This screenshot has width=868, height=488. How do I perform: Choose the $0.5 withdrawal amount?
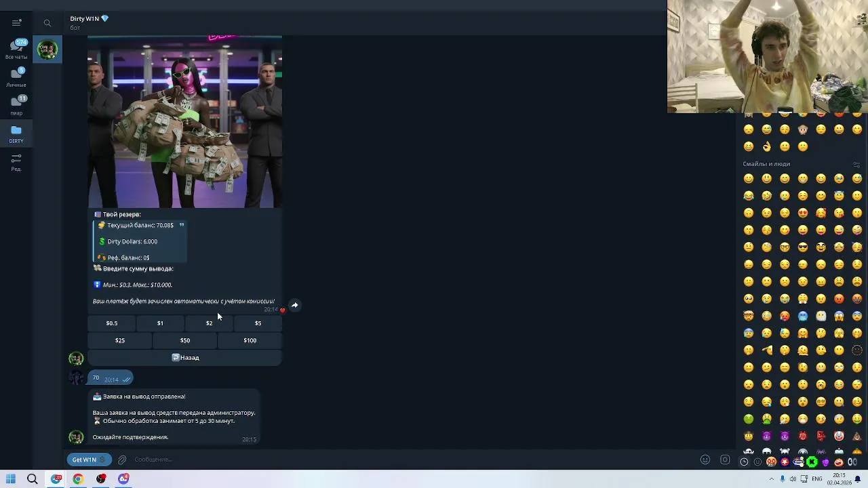coord(112,323)
